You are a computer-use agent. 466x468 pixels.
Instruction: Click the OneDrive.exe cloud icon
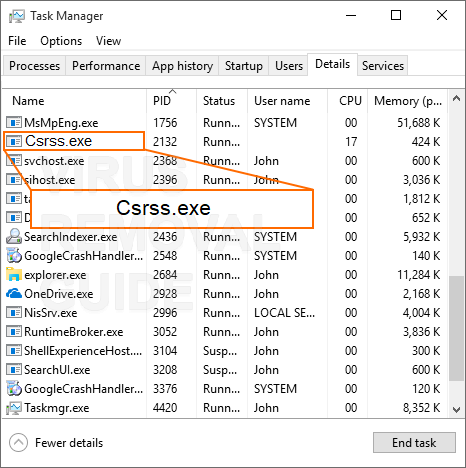tap(14, 294)
